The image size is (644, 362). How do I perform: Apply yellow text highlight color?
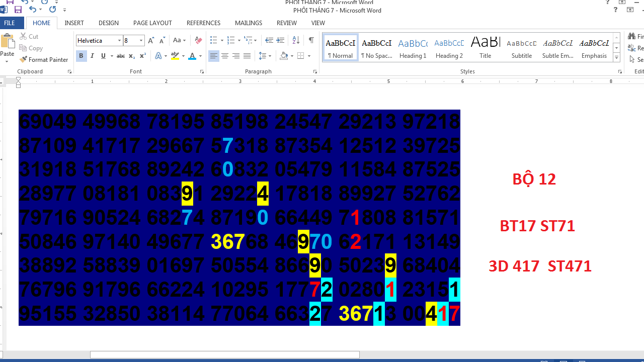tap(175, 56)
